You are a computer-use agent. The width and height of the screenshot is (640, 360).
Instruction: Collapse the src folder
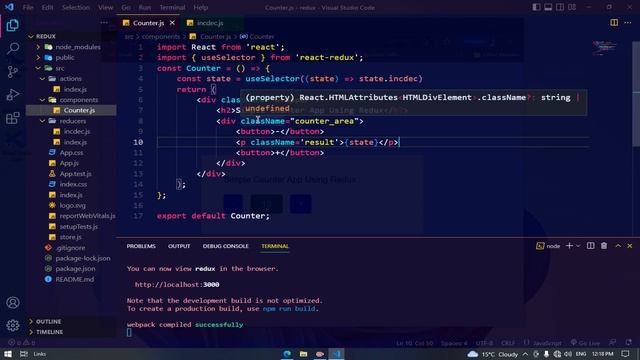(x=38, y=68)
